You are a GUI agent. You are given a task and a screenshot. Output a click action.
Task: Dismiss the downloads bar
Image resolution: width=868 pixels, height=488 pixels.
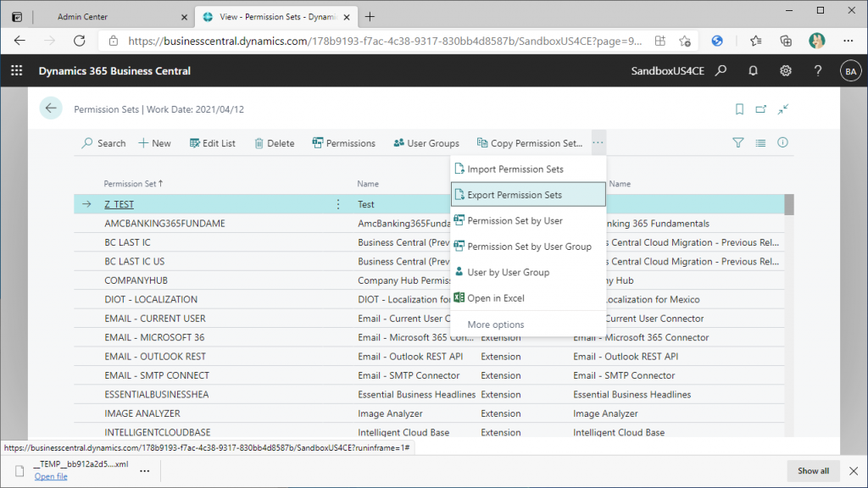pos(854,471)
